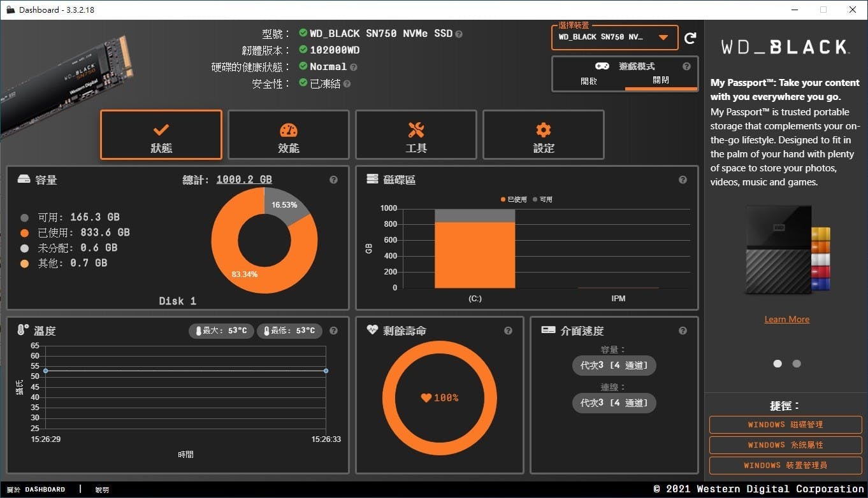
Task: Turn gaming mode off with 關閉
Action: [x=661, y=82]
